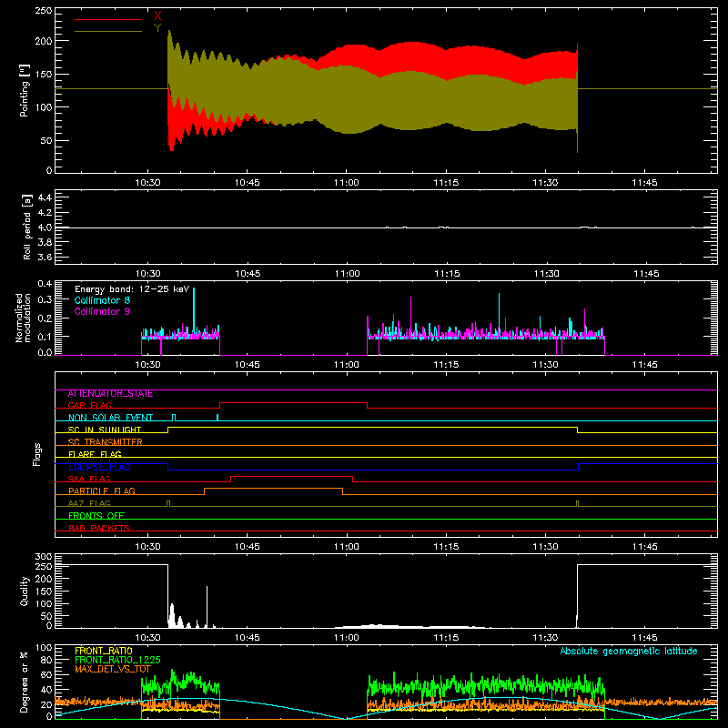Click the Roll period axis title
The image size is (728, 728).
[x=27, y=227]
